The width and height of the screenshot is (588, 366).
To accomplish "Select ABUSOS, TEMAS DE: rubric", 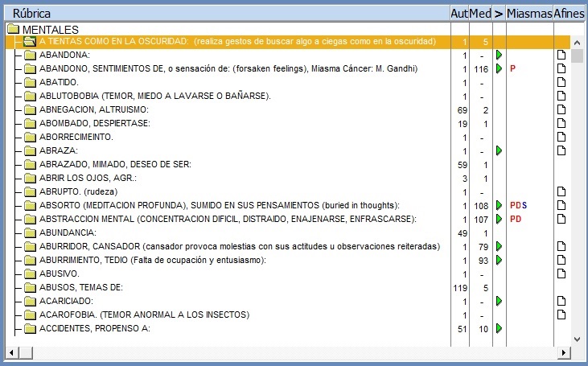I will [x=81, y=288].
